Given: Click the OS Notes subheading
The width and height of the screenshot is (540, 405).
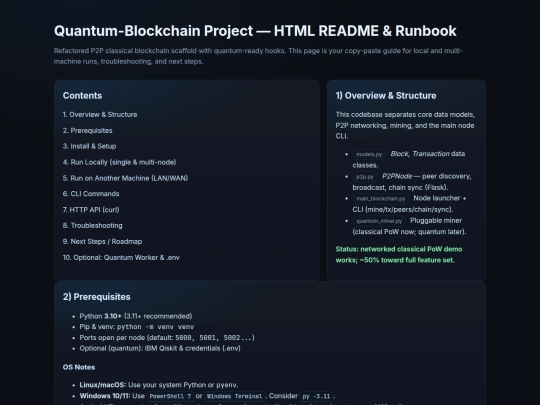Looking at the screenshot, I should [79, 367].
